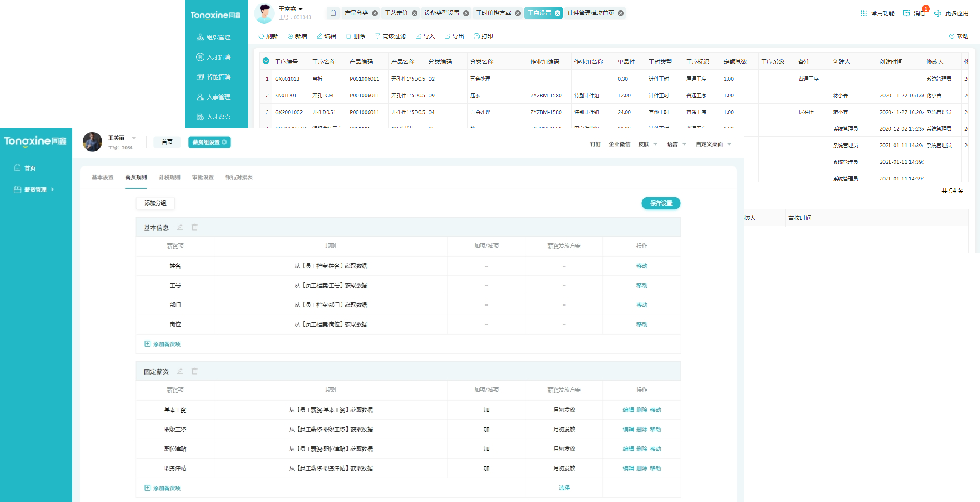980x502 pixels.
Task: Click the refresh (刷新) toolbar icon
Action: coord(261,36)
